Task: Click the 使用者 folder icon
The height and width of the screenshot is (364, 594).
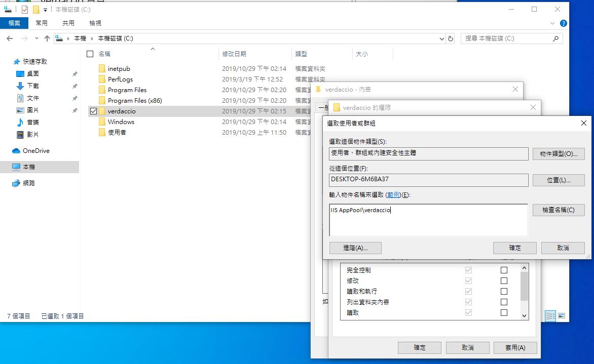Action: click(102, 132)
